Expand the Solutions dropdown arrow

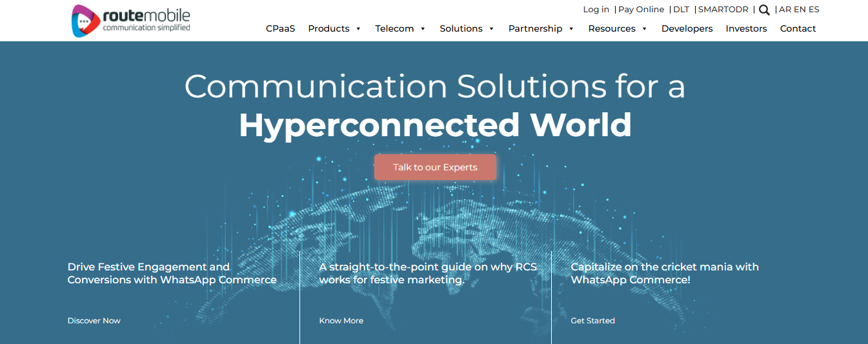(492, 28)
